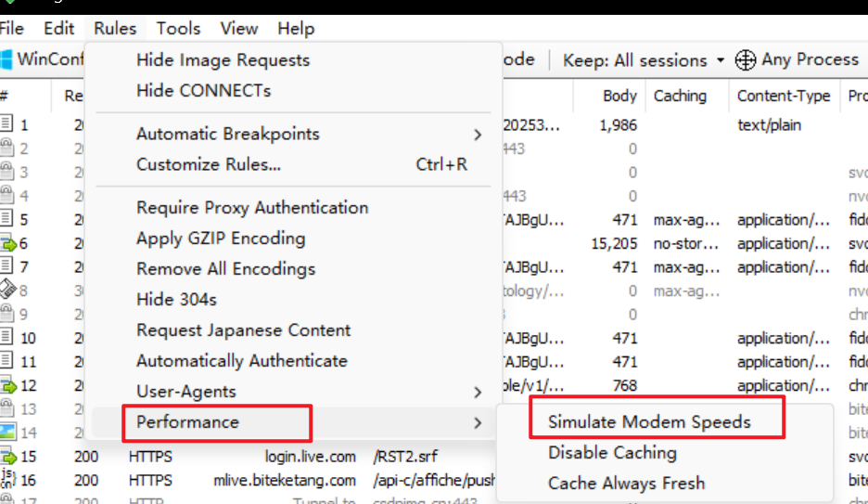The image size is (868, 504).
Task: Select session 15 green arrow icon
Action: pos(7,457)
